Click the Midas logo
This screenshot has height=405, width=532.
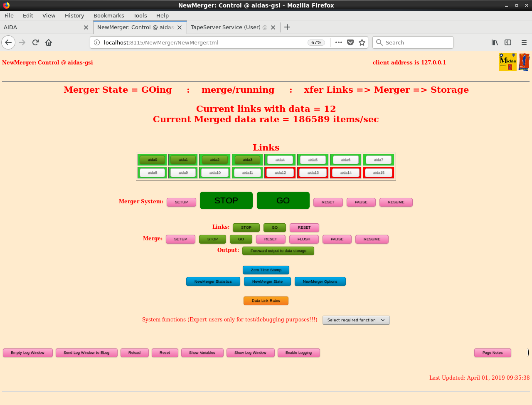(x=507, y=62)
